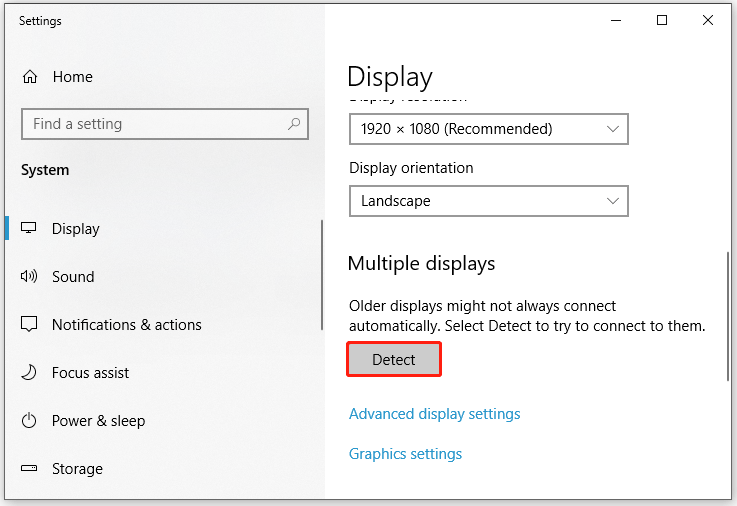Viewport: 737px width, 506px height.
Task: Close the Settings window
Action: coord(707,20)
